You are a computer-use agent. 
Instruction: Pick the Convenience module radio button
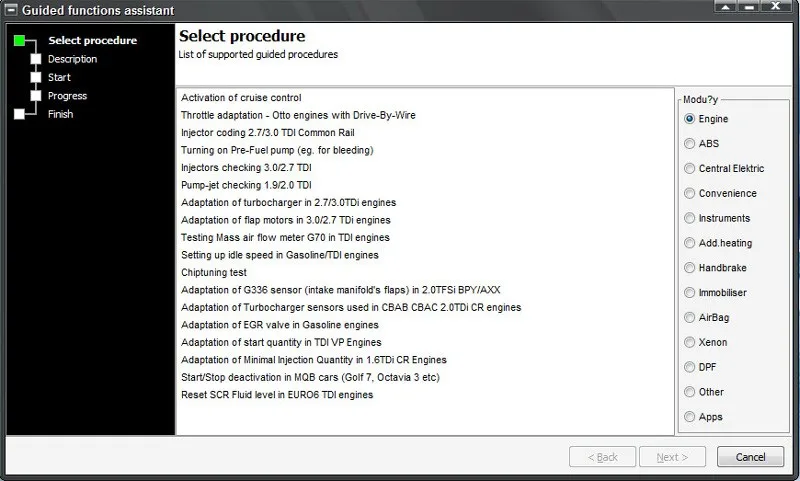(689, 193)
